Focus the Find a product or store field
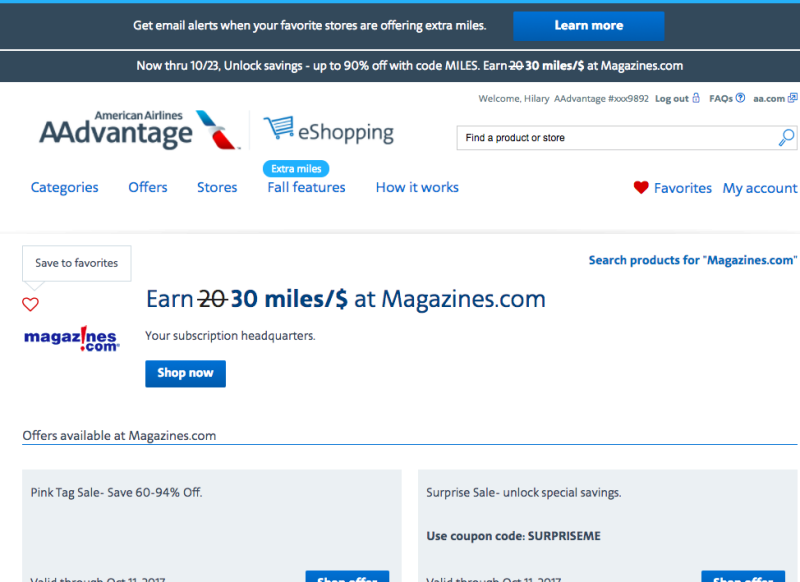The width and height of the screenshot is (800, 582). pyautogui.click(x=627, y=138)
